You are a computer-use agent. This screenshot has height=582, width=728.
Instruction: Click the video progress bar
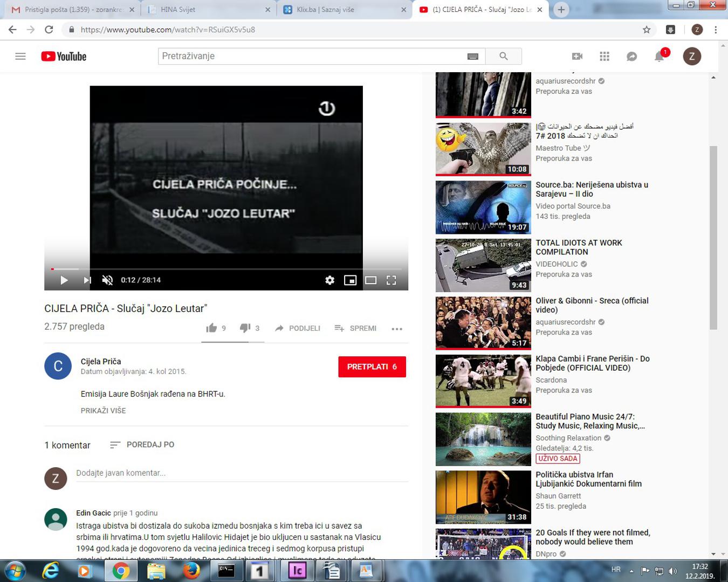point(226,269)
